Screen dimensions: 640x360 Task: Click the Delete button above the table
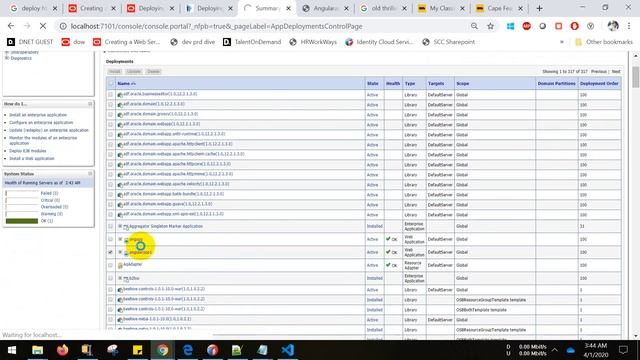pyautogui.click(x=153, y=71)
